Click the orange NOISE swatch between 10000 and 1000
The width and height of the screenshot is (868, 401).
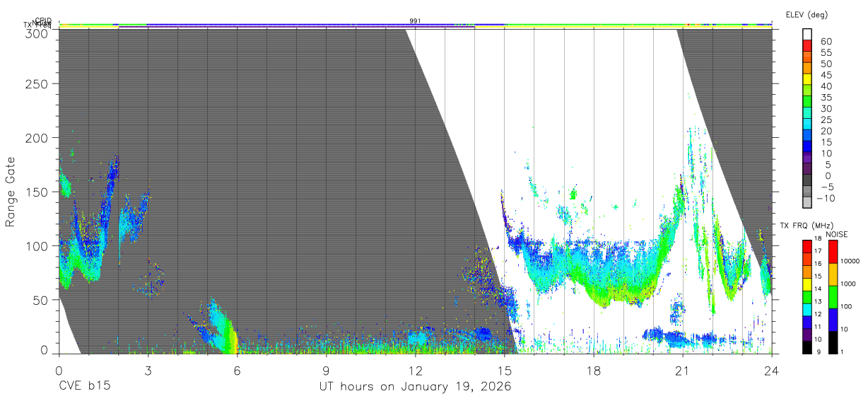[x=833, y=274]
